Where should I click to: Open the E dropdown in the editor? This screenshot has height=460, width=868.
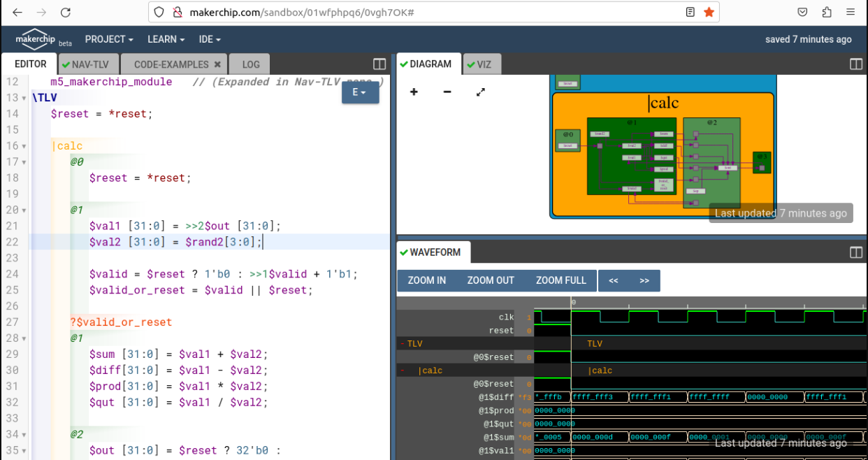[x=360, y=92]
